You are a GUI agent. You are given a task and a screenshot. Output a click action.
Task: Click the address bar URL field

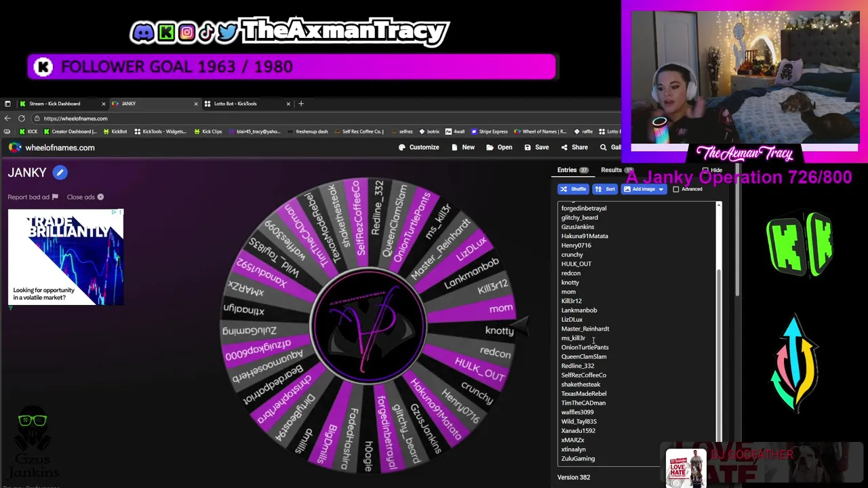(325, 119)
